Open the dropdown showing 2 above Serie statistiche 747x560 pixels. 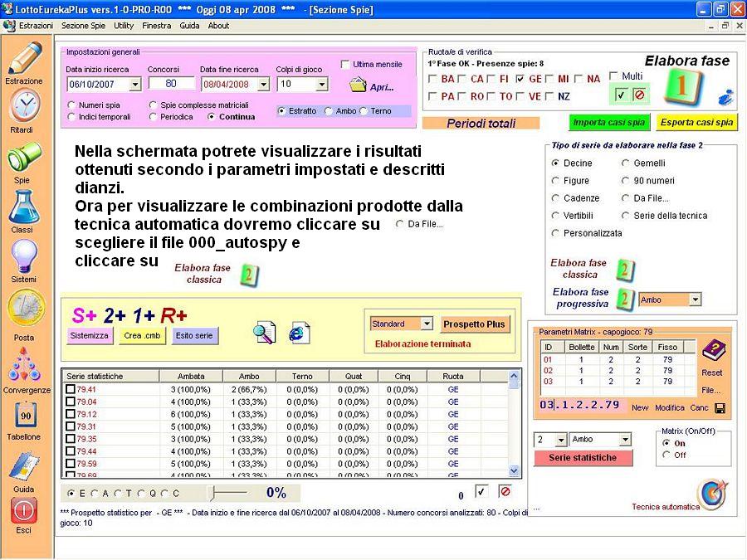click(561, 440)
